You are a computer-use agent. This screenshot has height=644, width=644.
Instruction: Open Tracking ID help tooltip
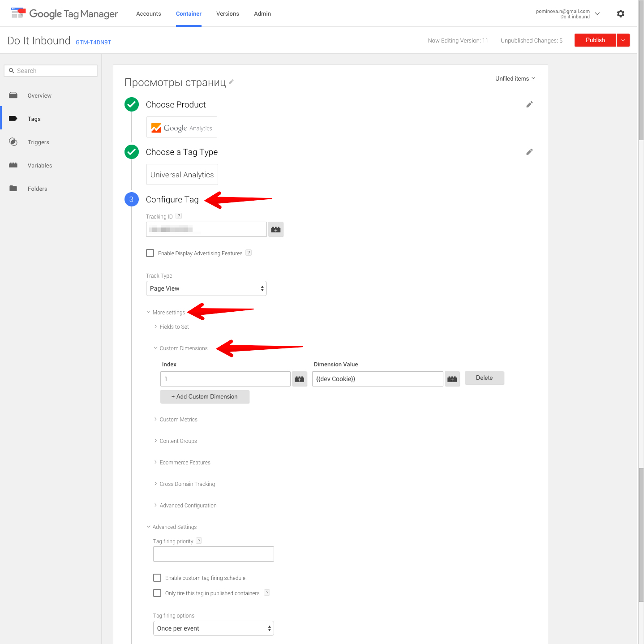179,216
